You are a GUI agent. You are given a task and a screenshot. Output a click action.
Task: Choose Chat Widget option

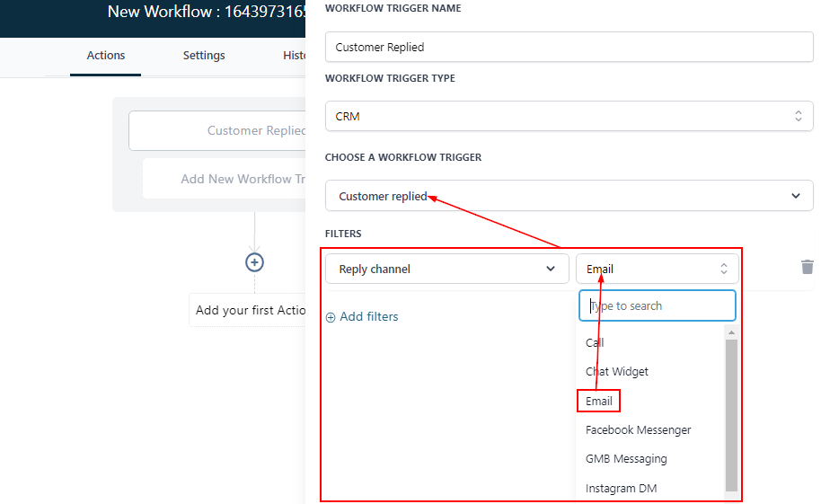click(x=617, y=371)
